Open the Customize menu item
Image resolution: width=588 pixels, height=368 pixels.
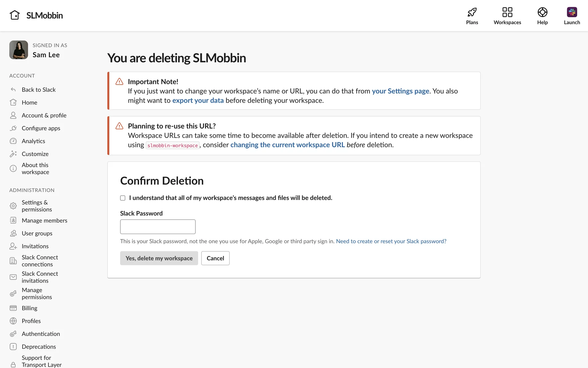click(x=35, y=154)
